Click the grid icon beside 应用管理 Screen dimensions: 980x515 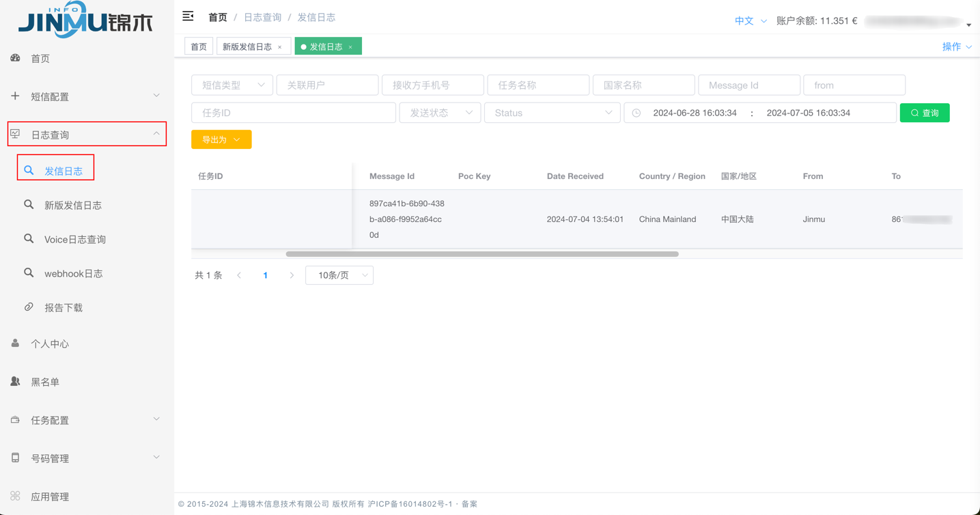(x=15, y=496)
